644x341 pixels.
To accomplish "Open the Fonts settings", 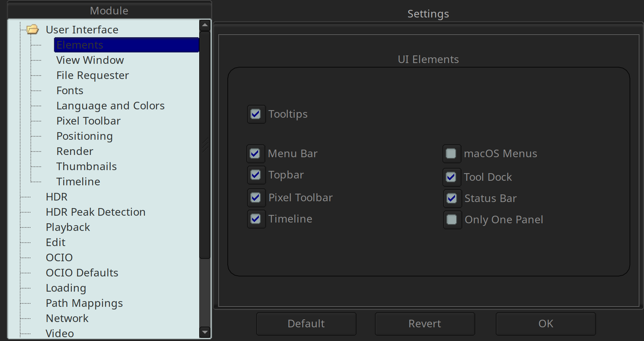I will pos(70,90).
